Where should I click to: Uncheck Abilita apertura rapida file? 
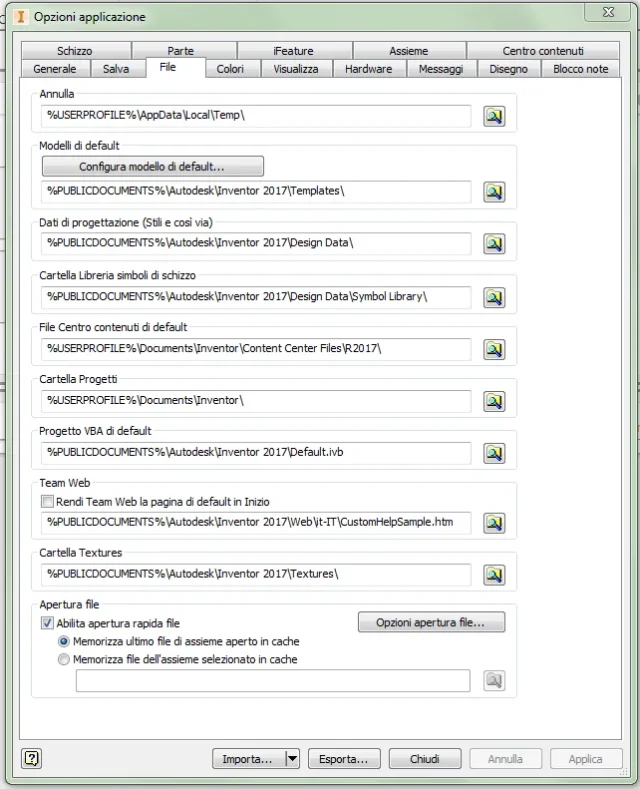click(x=47, y=623)
